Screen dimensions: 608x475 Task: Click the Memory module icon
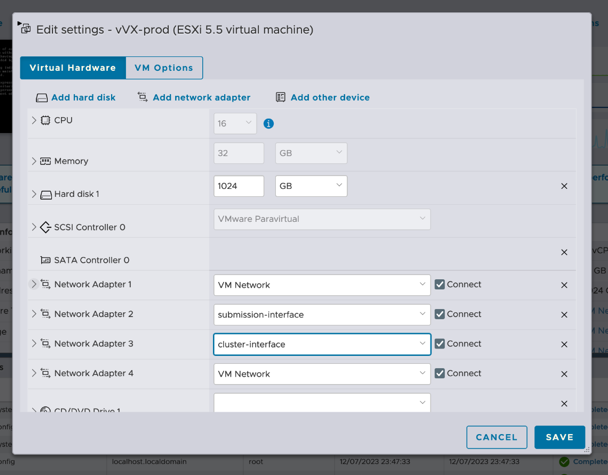(x=45, y=161)
